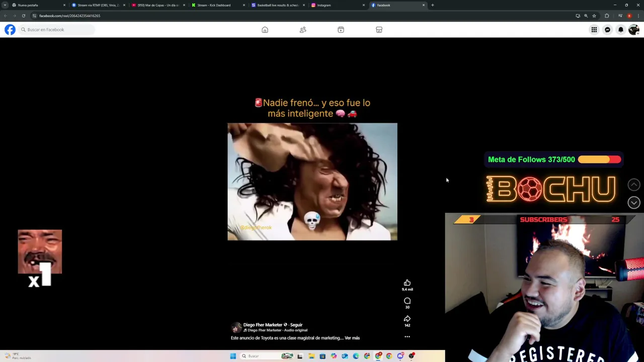Click the Audio original link
Screen dimensions: 644x362
(295, 330)
